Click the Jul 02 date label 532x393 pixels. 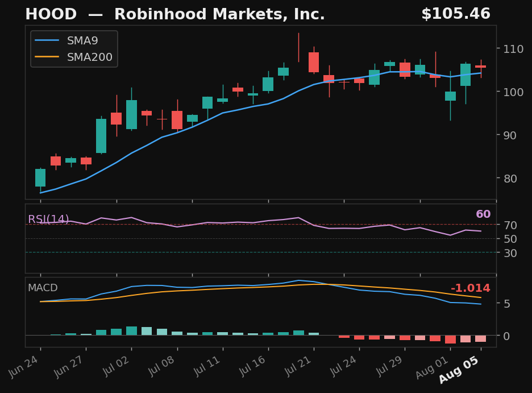pos(116,366)
